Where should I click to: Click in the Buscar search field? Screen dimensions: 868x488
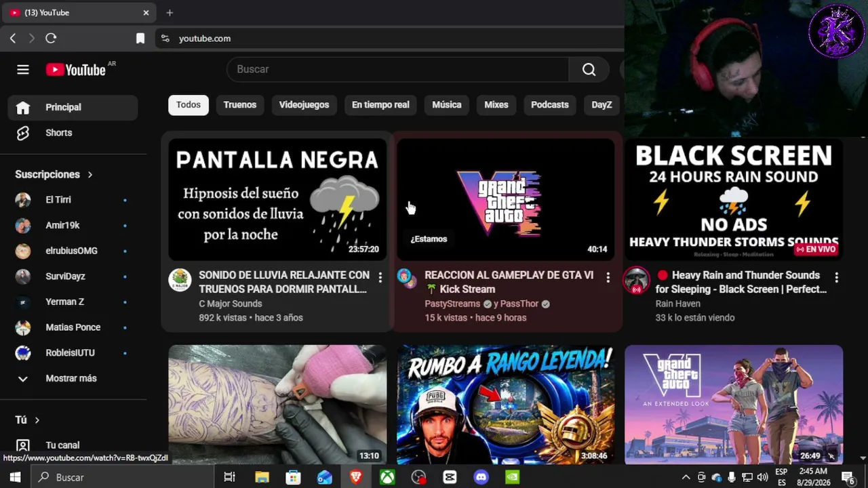397,69
